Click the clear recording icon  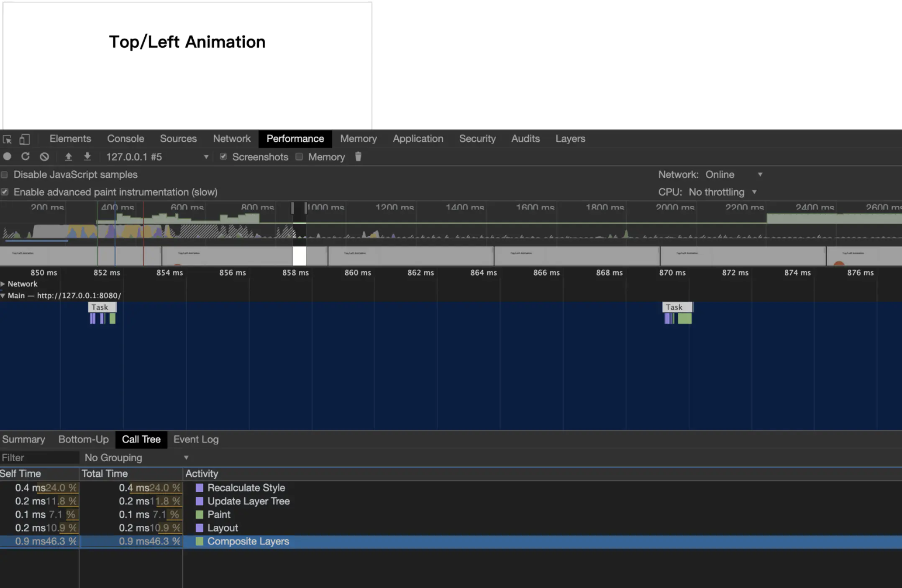44,157
